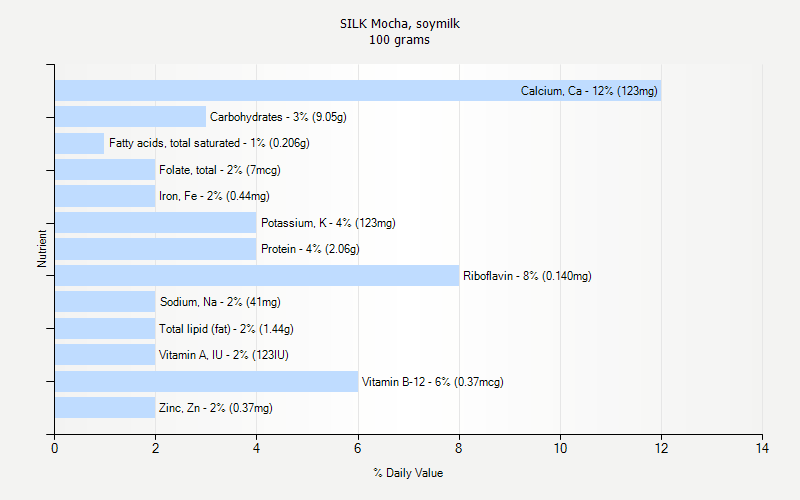Select the Folate, total - 2% label
The image size is (800, 500).
point(220,170)
